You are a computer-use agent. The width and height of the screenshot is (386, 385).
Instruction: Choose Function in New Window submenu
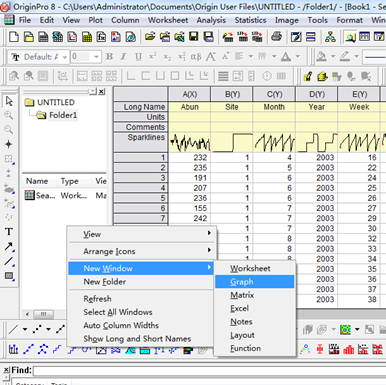(255, 348)
